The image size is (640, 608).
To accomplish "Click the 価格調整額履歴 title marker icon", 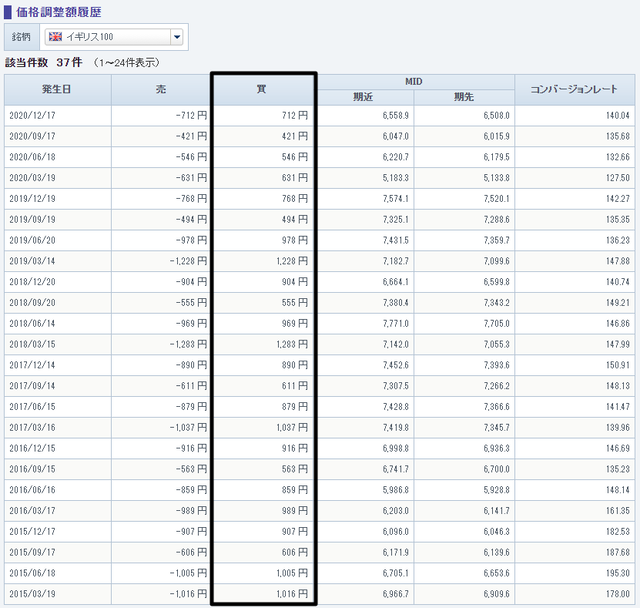I will [7, 12].
